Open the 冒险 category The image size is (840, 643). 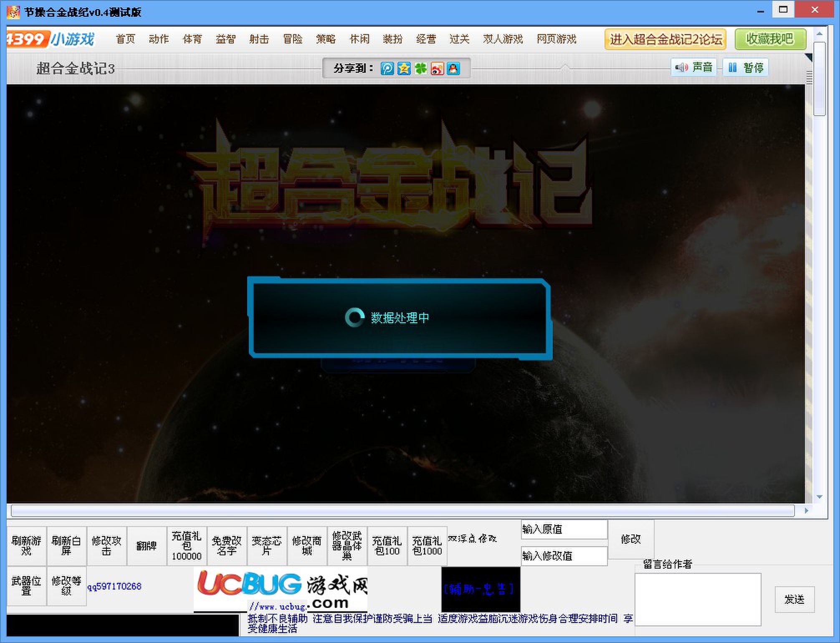(x=293, y=39)
